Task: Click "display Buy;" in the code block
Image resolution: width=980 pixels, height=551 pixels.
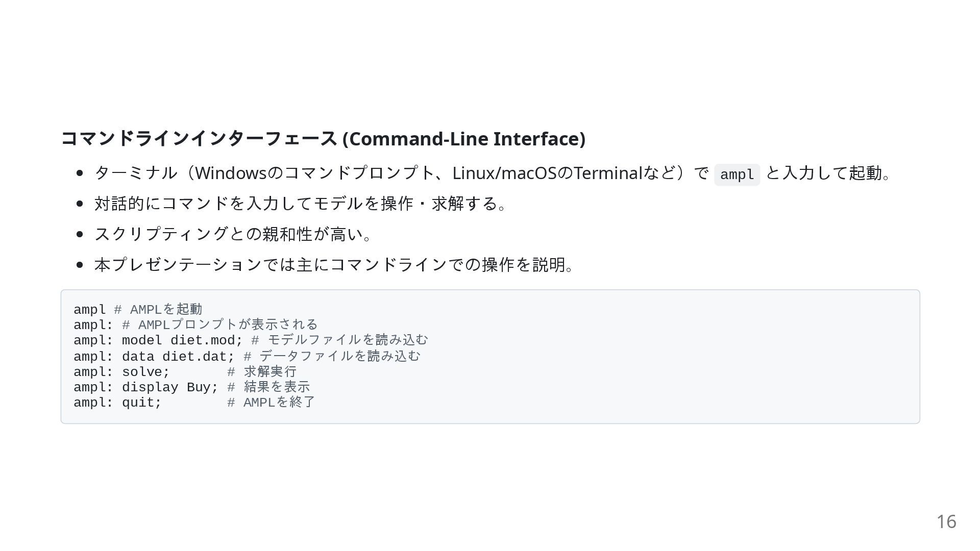Action: click(x=170, y=387)
